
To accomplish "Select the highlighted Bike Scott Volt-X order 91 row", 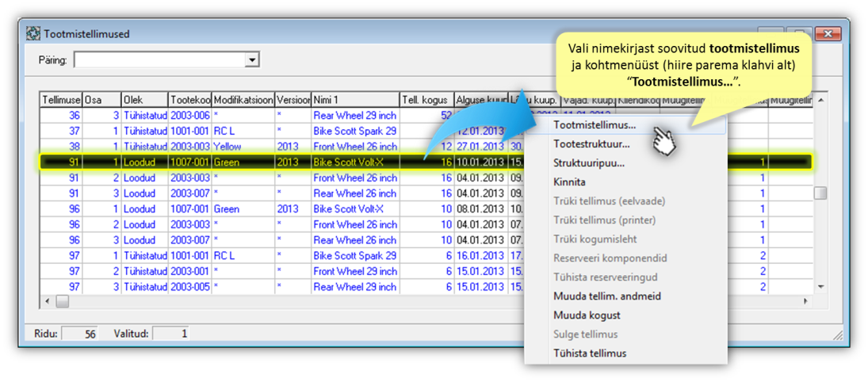I will (426, 162).
